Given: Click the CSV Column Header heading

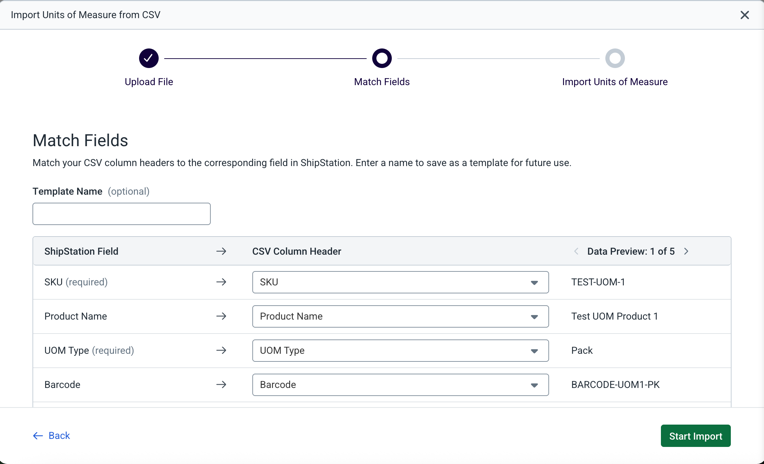Looking at the screenshot, I should point(297,251).
